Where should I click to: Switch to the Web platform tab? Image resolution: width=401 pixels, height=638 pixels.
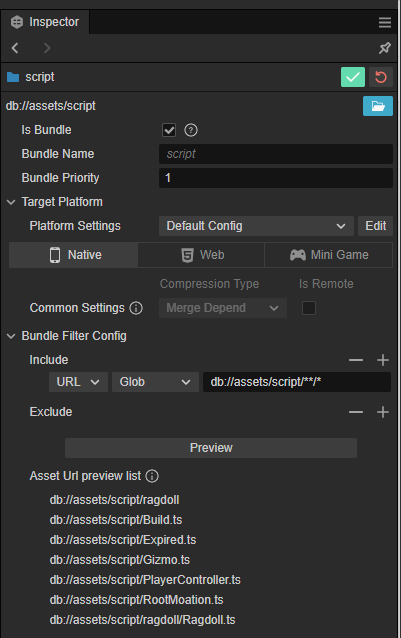pos(201,255)
